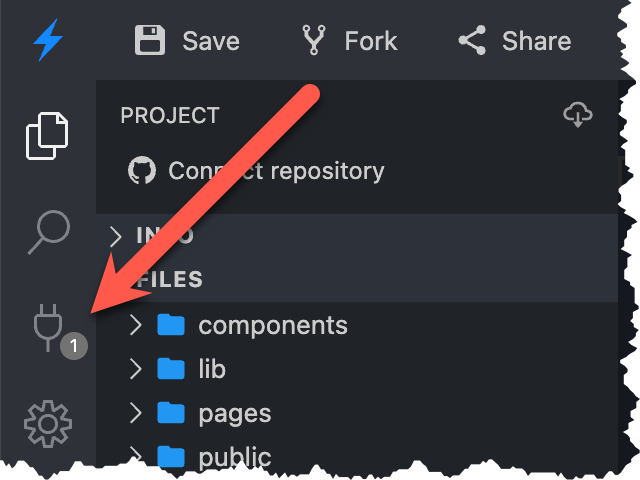640x480 pixels.
Task: Expand the pages folder chevron
Action: pyautogui.click(x=137, y=413)
